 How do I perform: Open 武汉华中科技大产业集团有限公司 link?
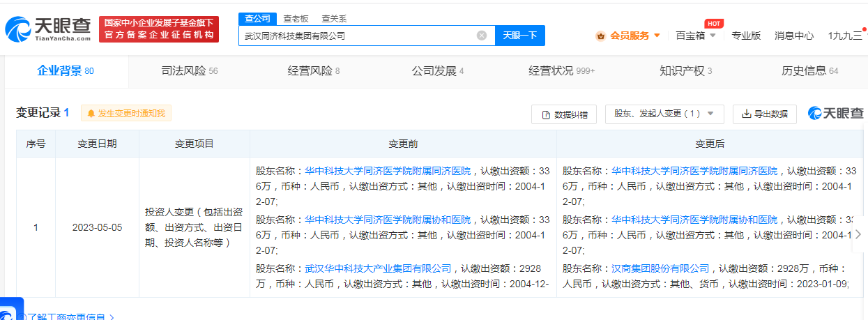pos(378,268)
